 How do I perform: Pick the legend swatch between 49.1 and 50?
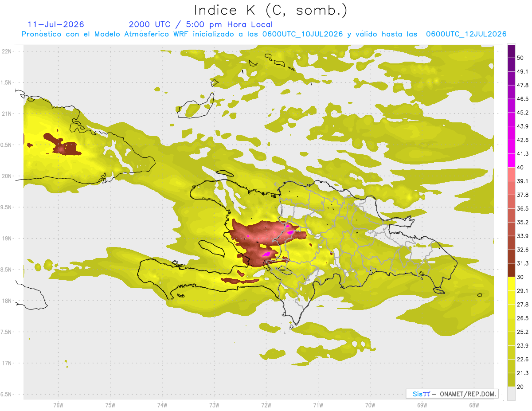pyautogui.click(x=511, y=65)
